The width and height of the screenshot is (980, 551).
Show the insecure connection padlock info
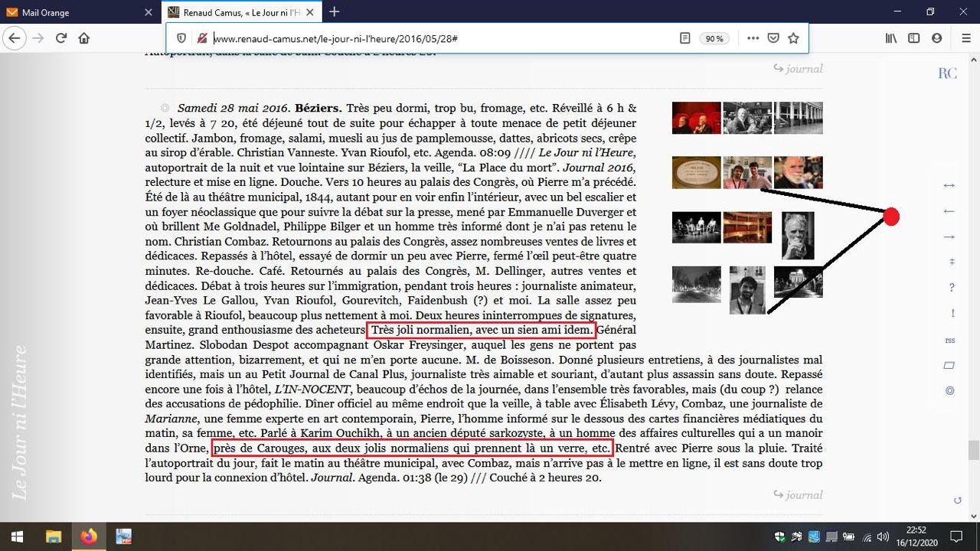(x=202, y=38)
